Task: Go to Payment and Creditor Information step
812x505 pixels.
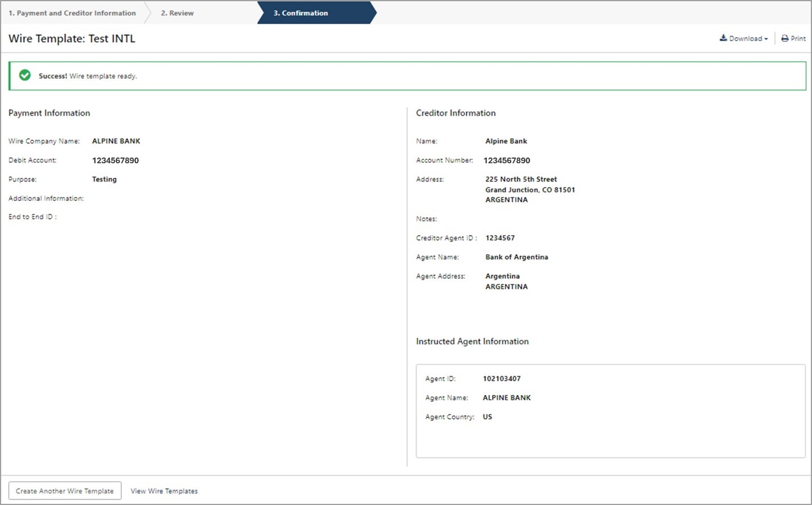Action: click(x=72, y=13)
